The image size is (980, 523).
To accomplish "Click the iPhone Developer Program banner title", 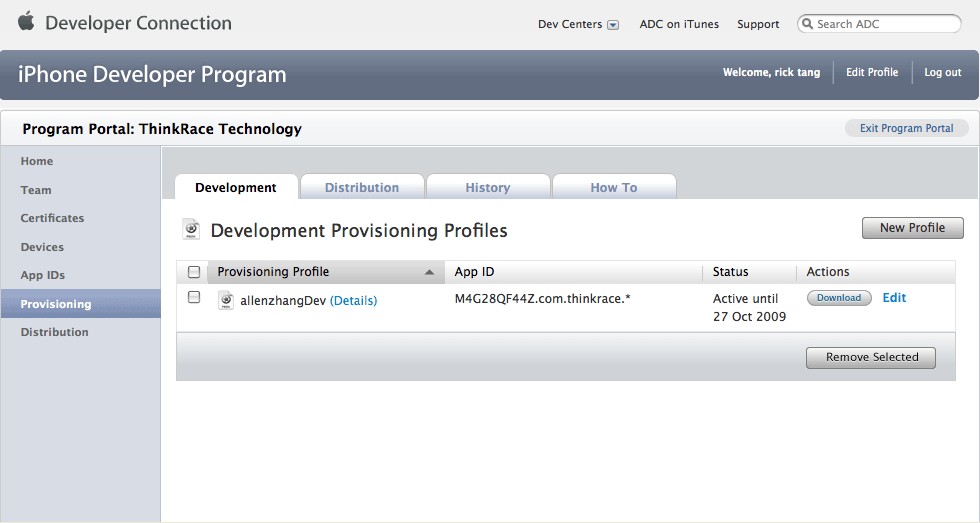I will pos(152,74).
